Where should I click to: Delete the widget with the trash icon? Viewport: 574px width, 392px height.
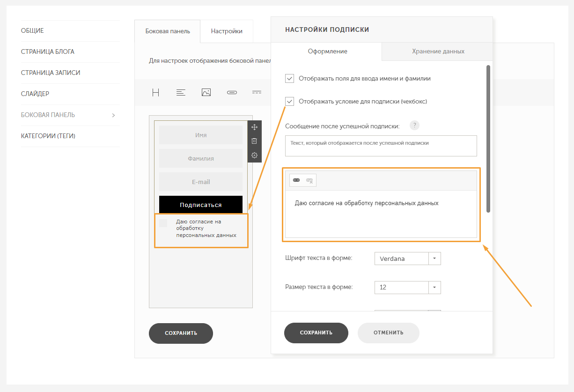click(x=254, y=141)
